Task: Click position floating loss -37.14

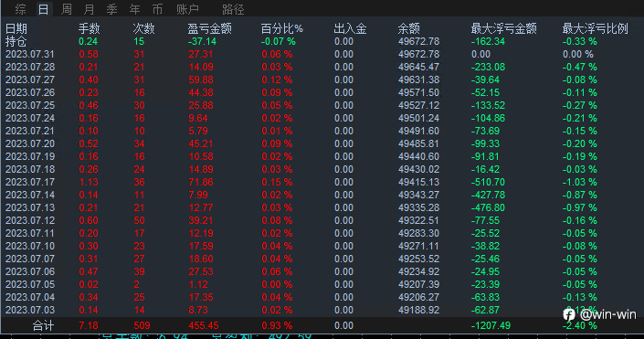Action: coord(202,41)
